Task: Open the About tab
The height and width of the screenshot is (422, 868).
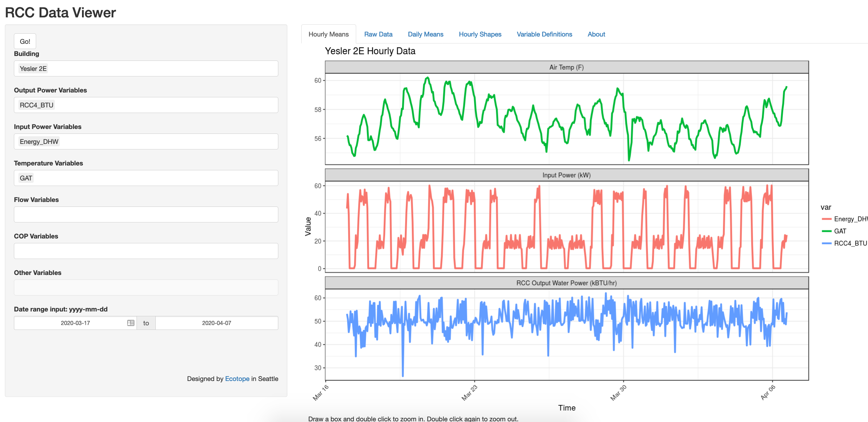Action: point(596,34)
